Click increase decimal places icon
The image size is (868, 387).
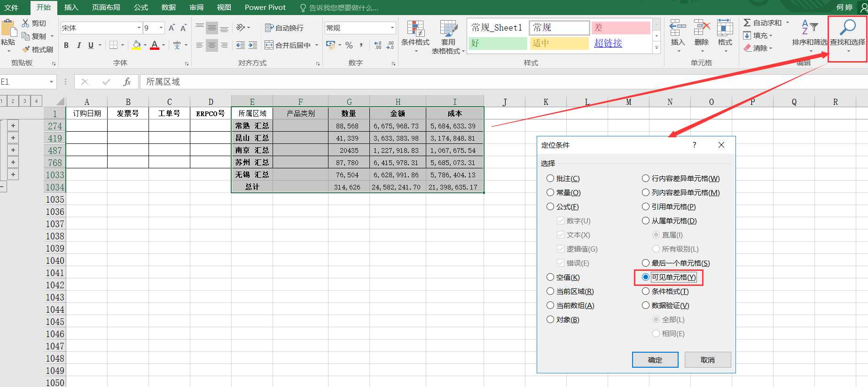pyautogui.click(x=378, y=45)
